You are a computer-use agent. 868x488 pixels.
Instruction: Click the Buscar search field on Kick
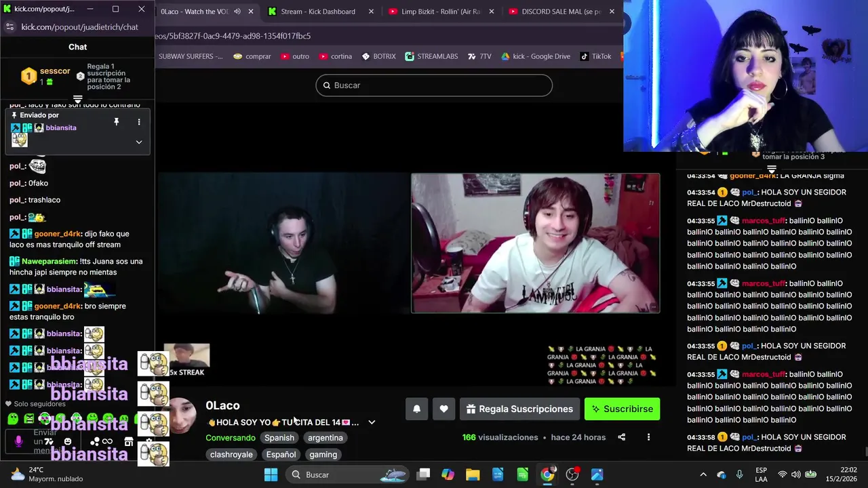click(434, 85)
